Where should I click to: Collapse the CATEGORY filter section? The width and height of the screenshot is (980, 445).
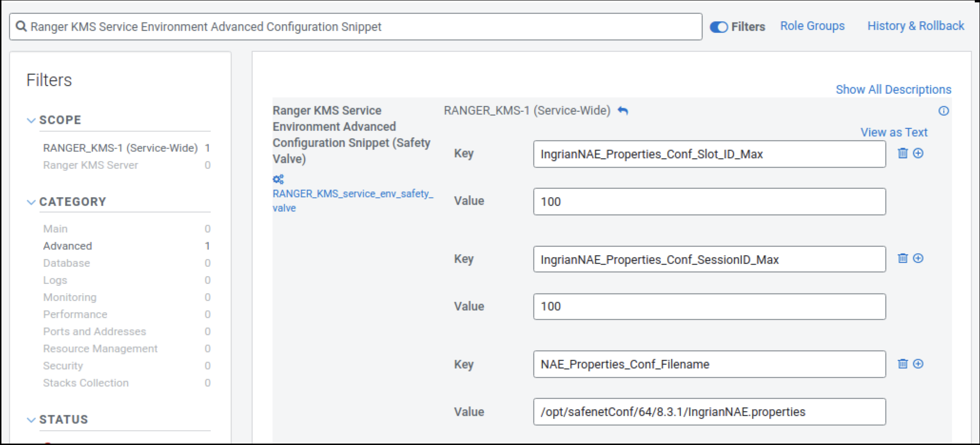coord(31,202)
